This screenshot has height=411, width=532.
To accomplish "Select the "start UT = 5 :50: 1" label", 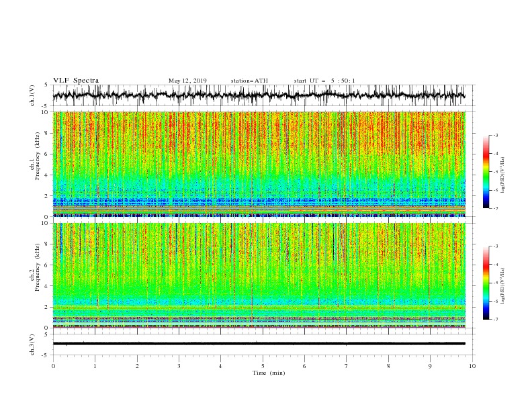I will tap(324, 81).
